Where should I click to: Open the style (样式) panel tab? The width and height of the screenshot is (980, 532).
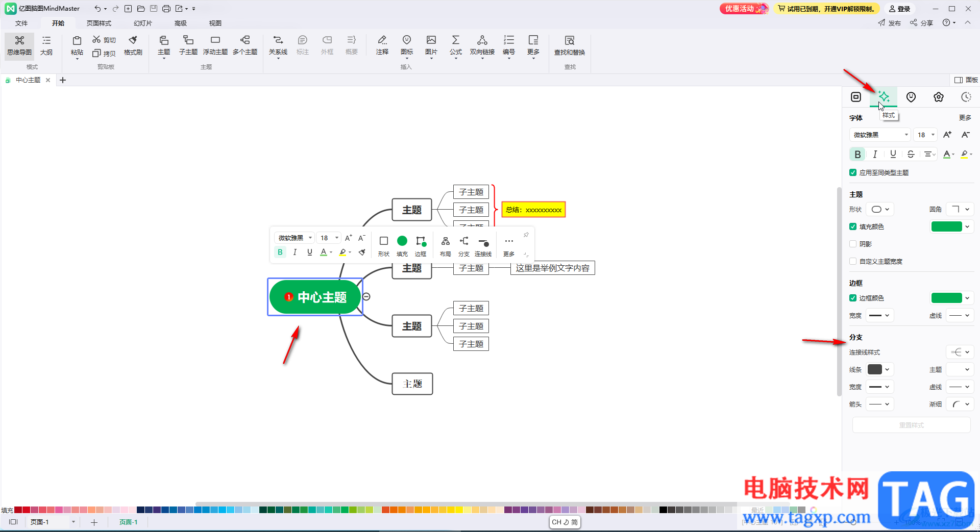(x=884, y=97)
